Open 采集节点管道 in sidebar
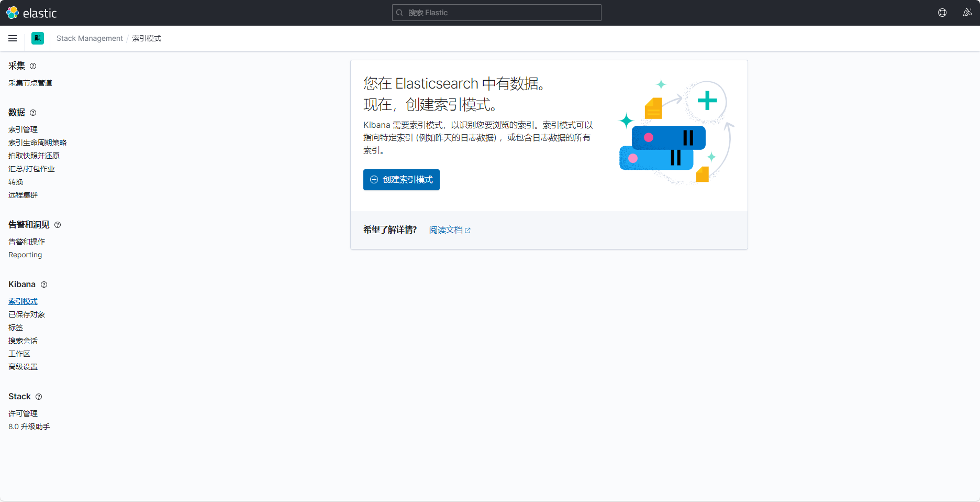The image size is (980, 502). 30,83
